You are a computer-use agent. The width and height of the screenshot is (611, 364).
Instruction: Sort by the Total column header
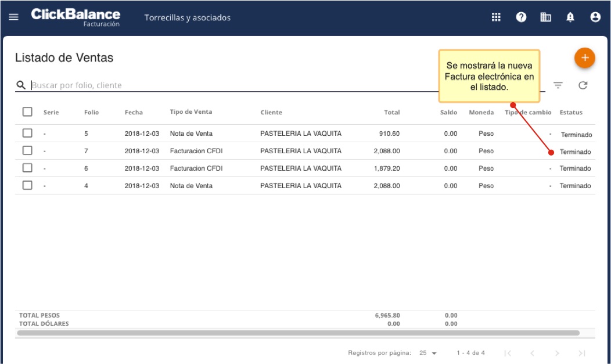coord(391,113)
